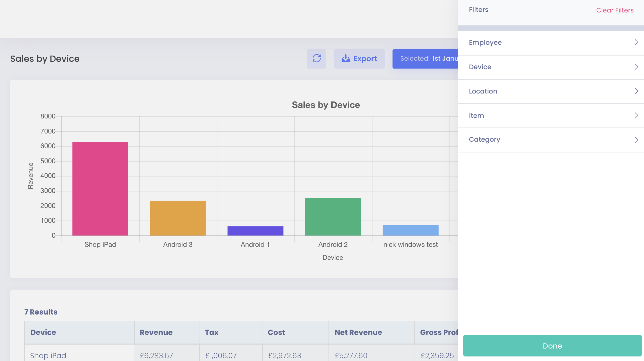Click the purple Android 1 bar
This screenshot has width=644, height=361.
(x=255, y=231)
